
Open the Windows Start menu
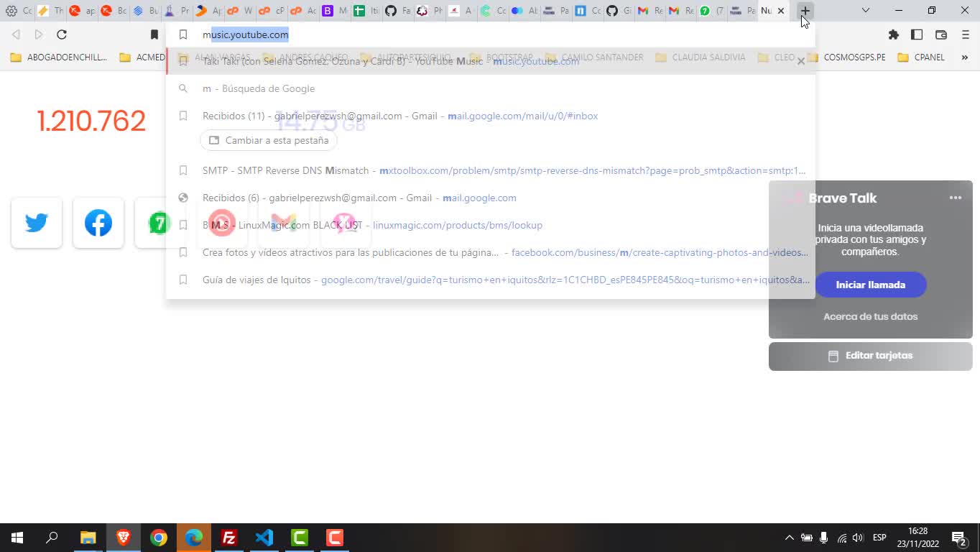click(x=17, y=538)
